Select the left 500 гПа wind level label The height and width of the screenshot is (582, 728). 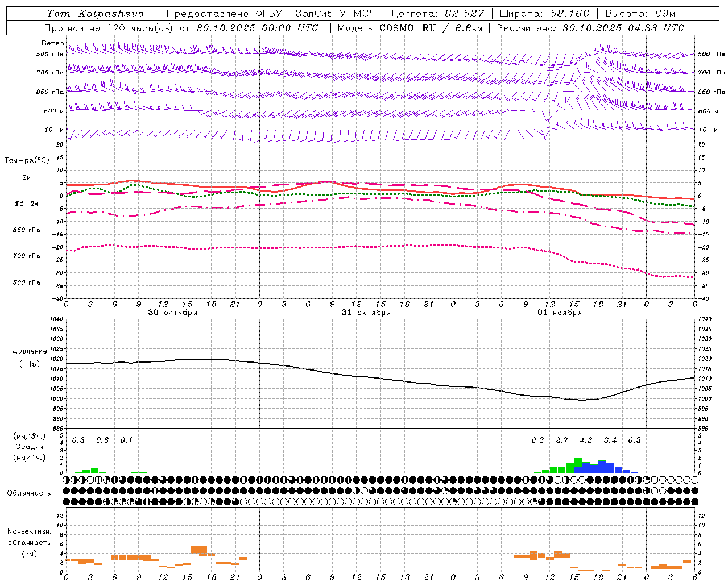coord(50,55)
